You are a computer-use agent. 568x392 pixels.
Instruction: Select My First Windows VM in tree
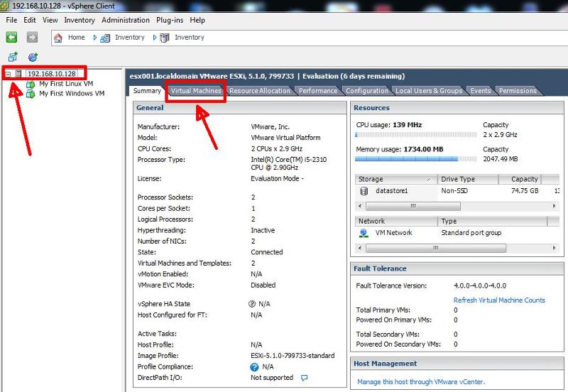(72, 94)
